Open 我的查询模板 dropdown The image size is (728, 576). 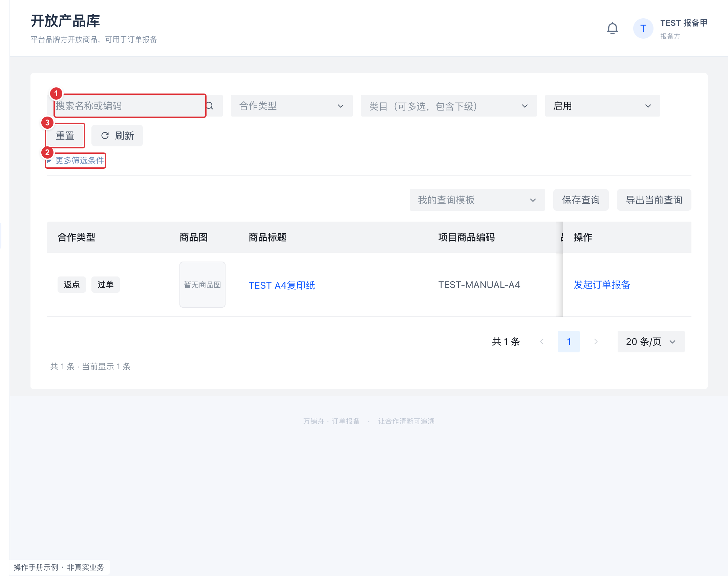pyautogui.click(x=477, y=200)
